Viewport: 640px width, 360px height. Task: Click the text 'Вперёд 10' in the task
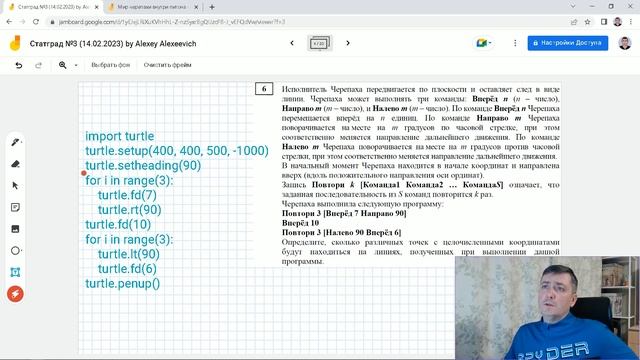tap(300, 223)
